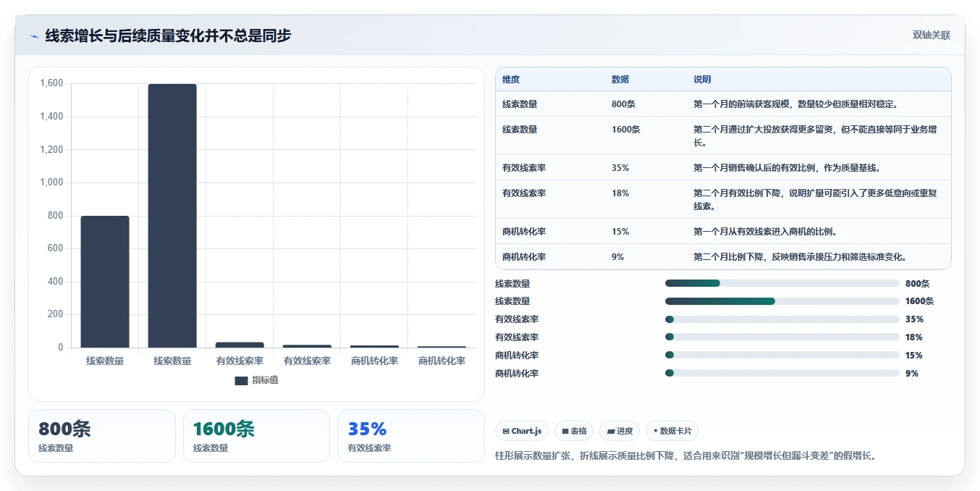Click the progress bar labeled 1600条
Viewport: 980px width, 491px height.
782,301
